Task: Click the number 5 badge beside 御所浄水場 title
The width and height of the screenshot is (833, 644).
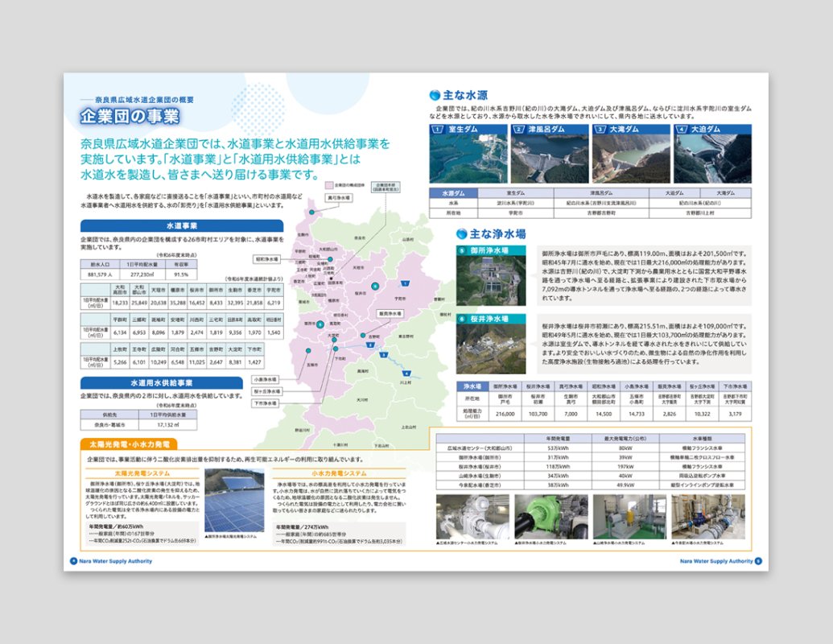Action: click(x=462, y=250)
